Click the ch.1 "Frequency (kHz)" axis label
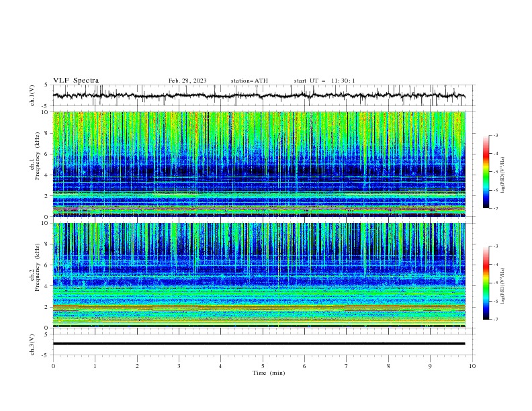The image size is (532, 411). (38, 156)
